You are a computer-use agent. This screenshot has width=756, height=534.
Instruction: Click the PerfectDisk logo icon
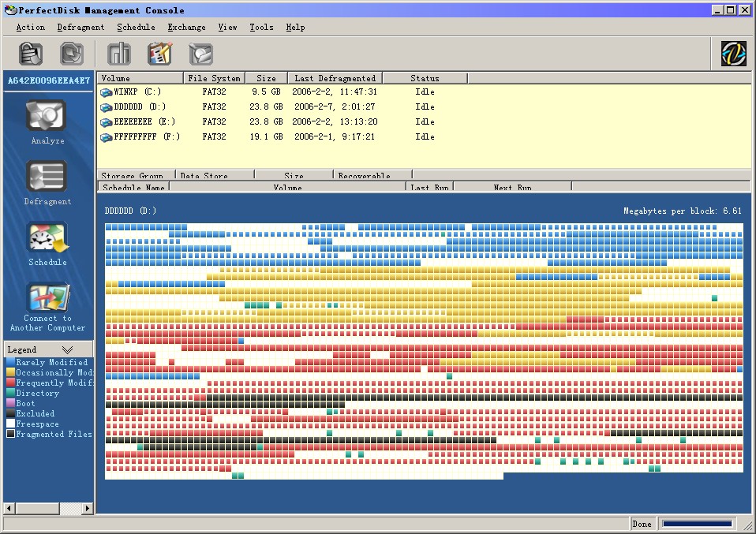coord(733,53)
